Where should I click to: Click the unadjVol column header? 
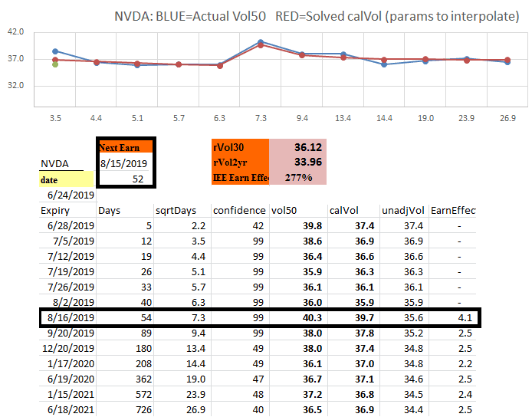(405, 210)
